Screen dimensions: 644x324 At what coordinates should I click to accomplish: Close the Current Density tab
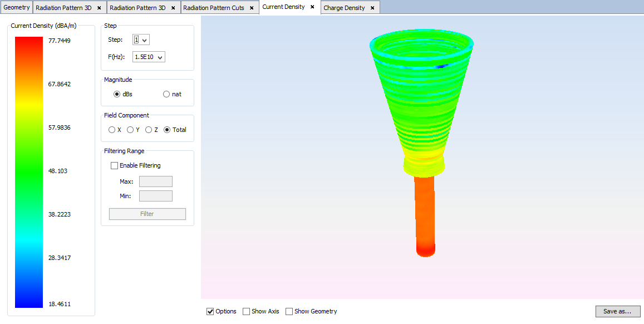pyautogui.click(x=312, y=7)
